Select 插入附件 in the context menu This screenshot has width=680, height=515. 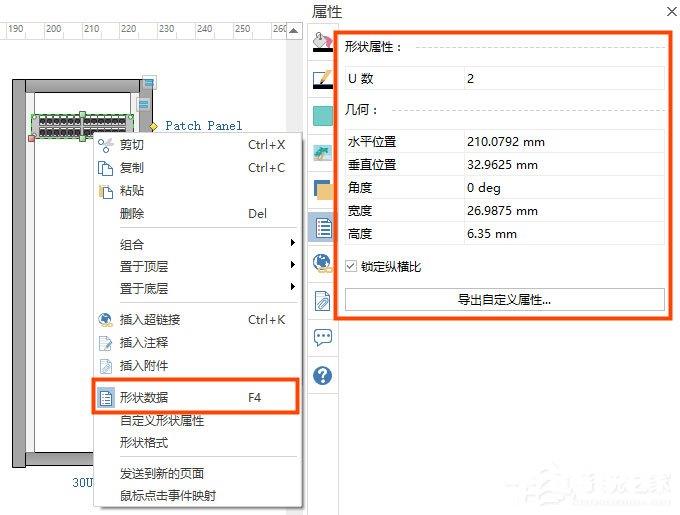click(x=197, y=366)
